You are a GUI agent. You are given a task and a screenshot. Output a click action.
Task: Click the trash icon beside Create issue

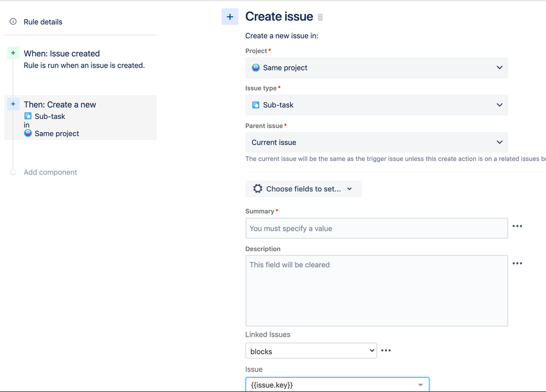point(320,17)
